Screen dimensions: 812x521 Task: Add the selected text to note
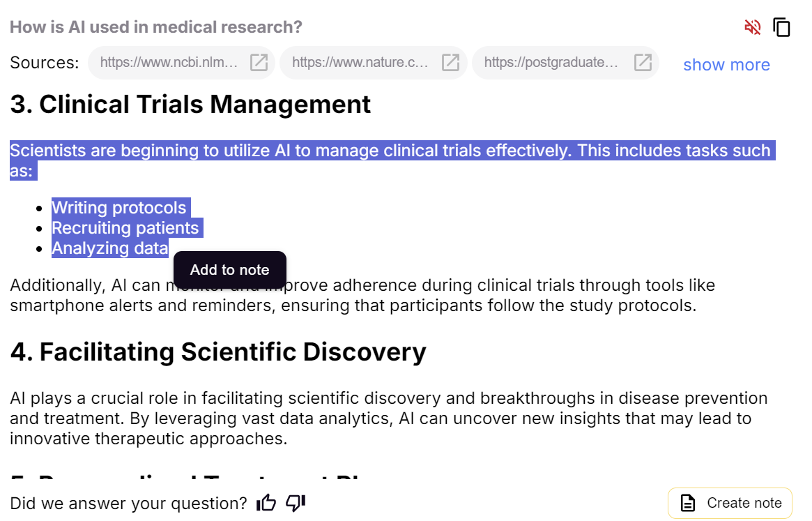tap(230, 270)
